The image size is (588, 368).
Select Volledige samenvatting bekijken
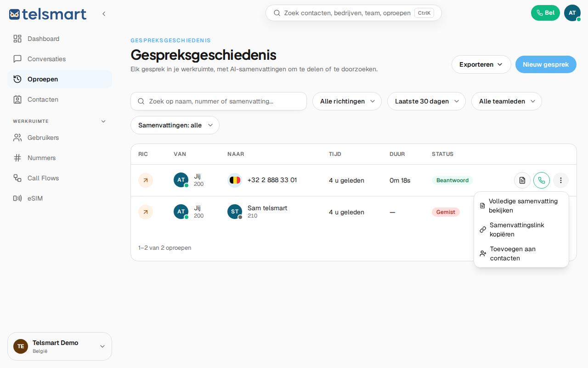pos(521,206)
